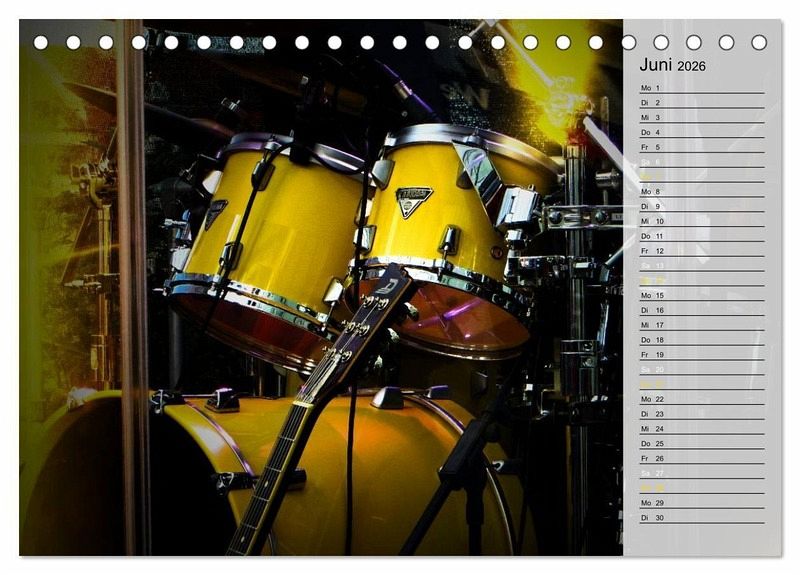Click the Juni 2026 month heading
The image size is (800, 575).
coord(672,65)
